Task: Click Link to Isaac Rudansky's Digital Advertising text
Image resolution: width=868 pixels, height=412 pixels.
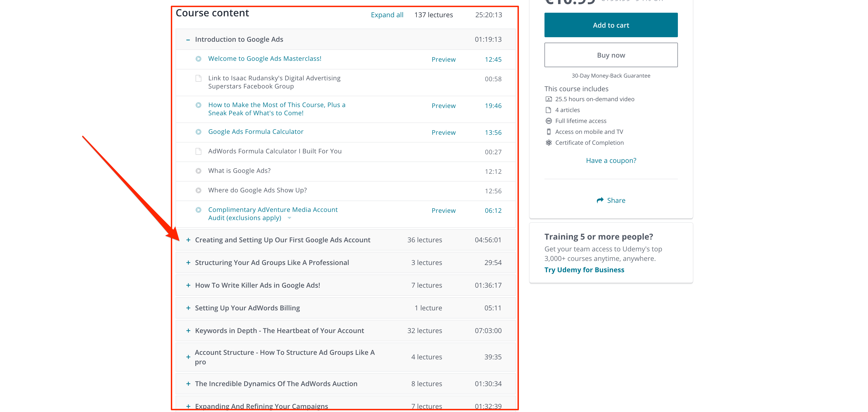Action: click(x=274, y=82)
